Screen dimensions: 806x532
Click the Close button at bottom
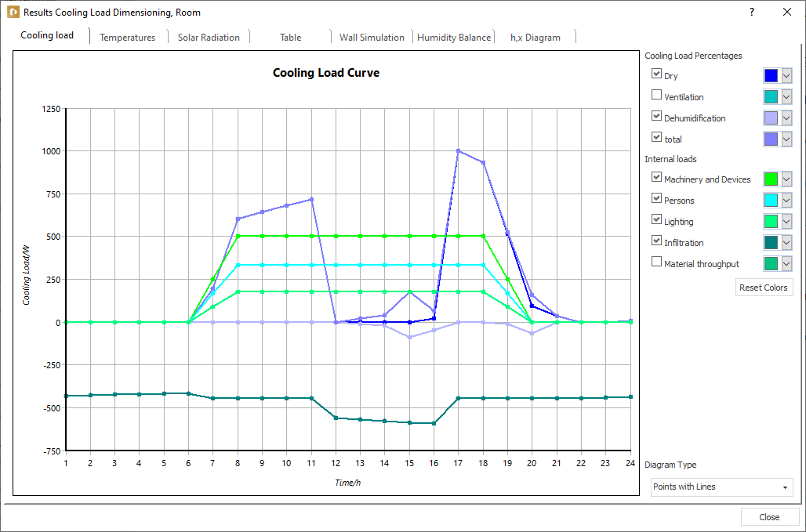769,517
